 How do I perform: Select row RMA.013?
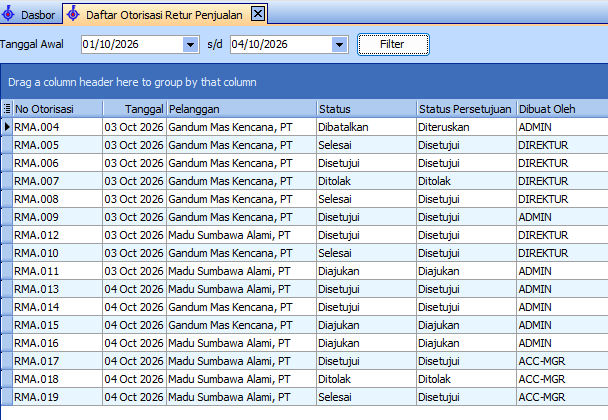(305, 289)
